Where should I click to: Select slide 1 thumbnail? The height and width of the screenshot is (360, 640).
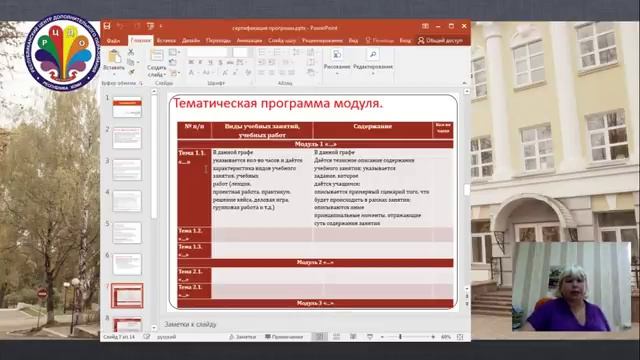click(127, 107)
